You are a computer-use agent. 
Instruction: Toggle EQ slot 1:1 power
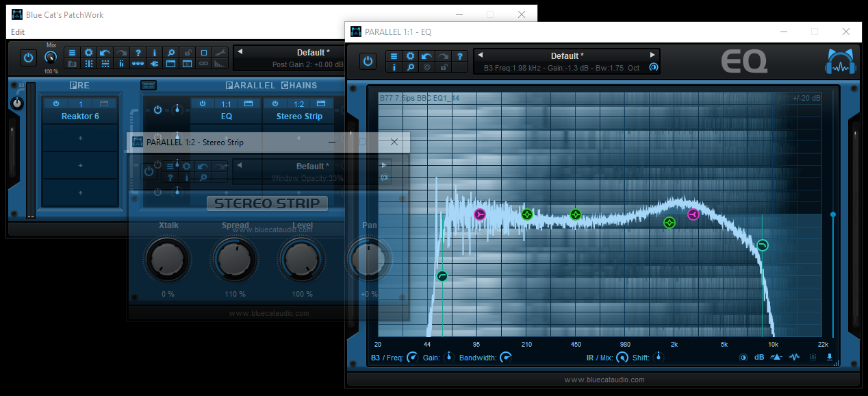click(203, 103)
